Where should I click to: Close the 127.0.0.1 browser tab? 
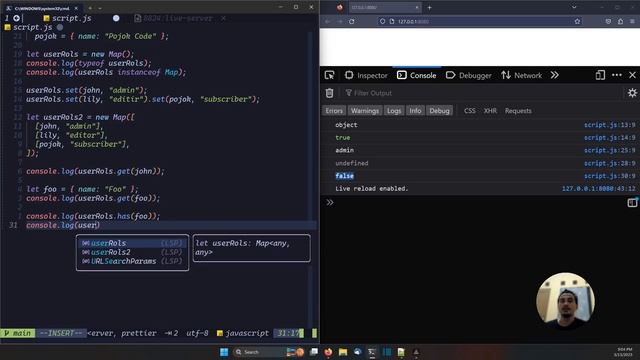(x=417, y=7)
